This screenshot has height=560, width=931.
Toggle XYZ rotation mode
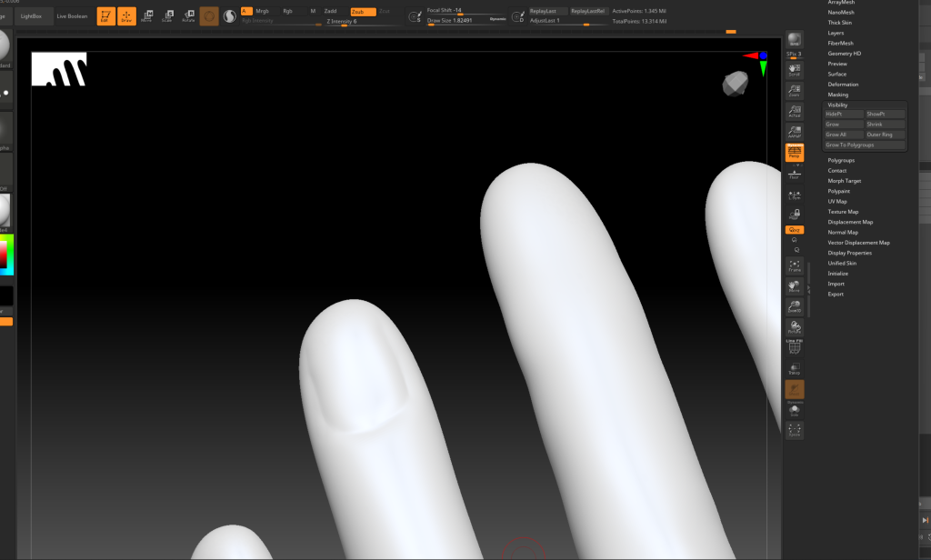click(x=795, y=230)
